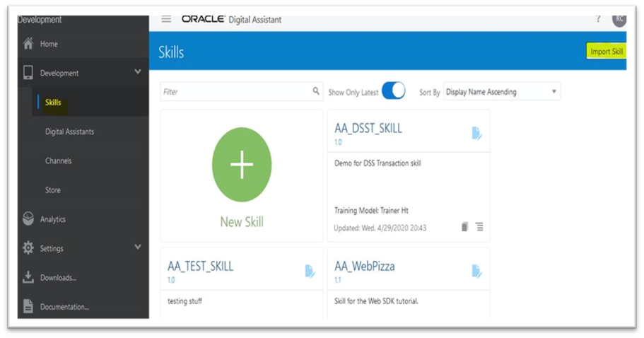Click the search magnifier in Filter
The height and width of the screenshot is (338, 644).
[x=316, y=91]
